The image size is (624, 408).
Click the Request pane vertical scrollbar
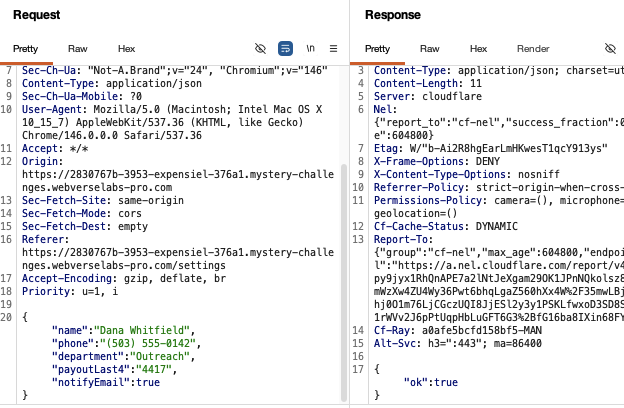[344, 283]
